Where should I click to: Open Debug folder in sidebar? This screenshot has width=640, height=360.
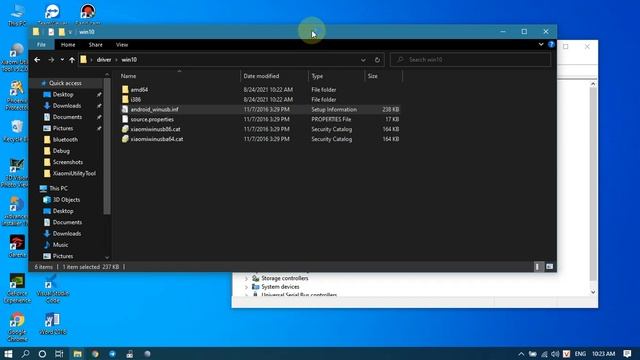point(61,151)
